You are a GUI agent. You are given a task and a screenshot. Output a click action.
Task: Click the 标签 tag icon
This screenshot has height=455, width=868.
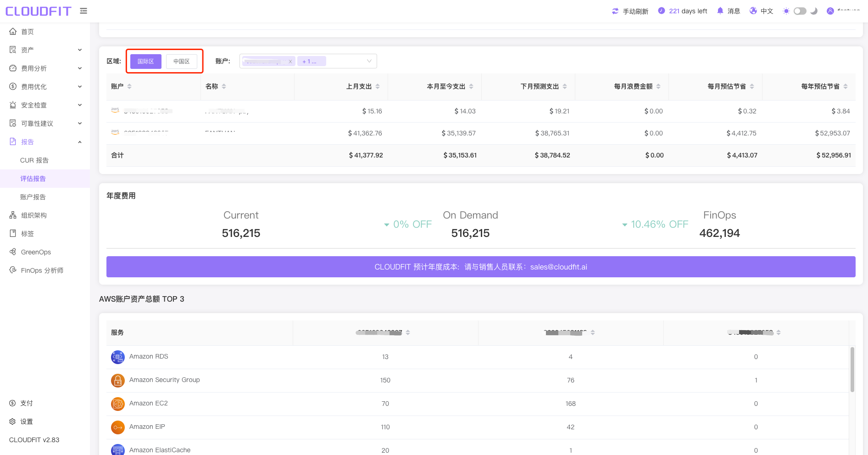point(13,233)
